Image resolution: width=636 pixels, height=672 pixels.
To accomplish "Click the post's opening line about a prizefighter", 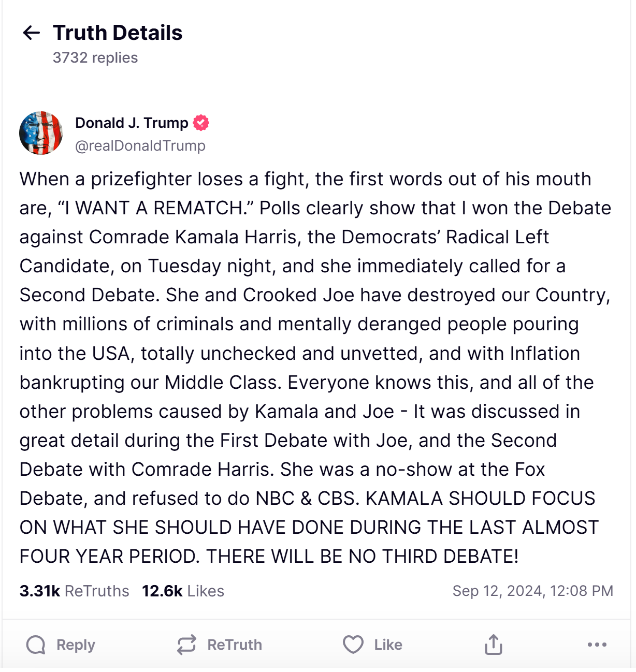I will tap(305, 179).
